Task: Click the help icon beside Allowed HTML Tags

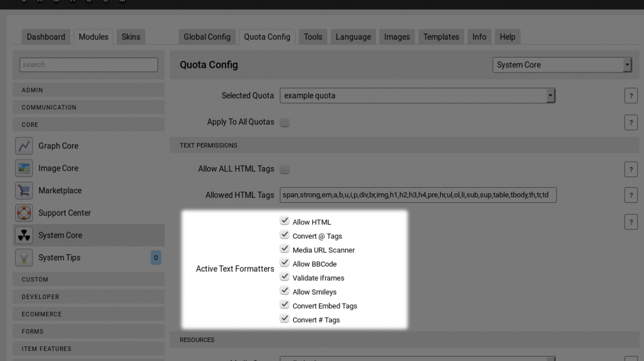Action: coord(630,196)
